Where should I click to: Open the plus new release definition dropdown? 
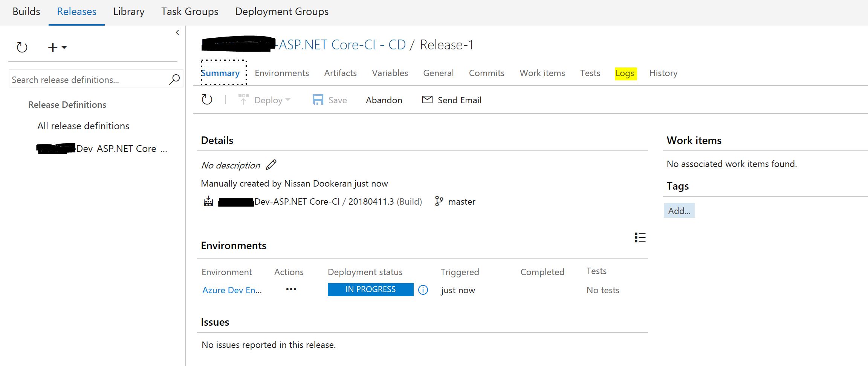[57, 47]
